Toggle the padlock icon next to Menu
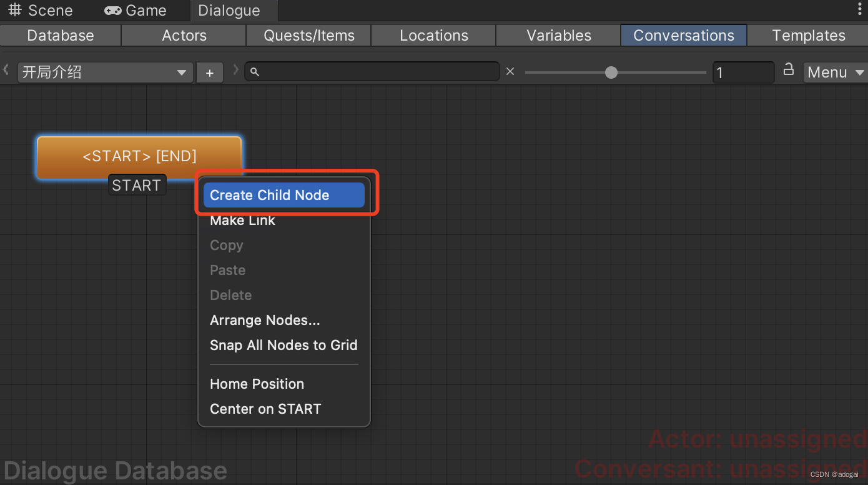868x485 pixels. (787, 71)
